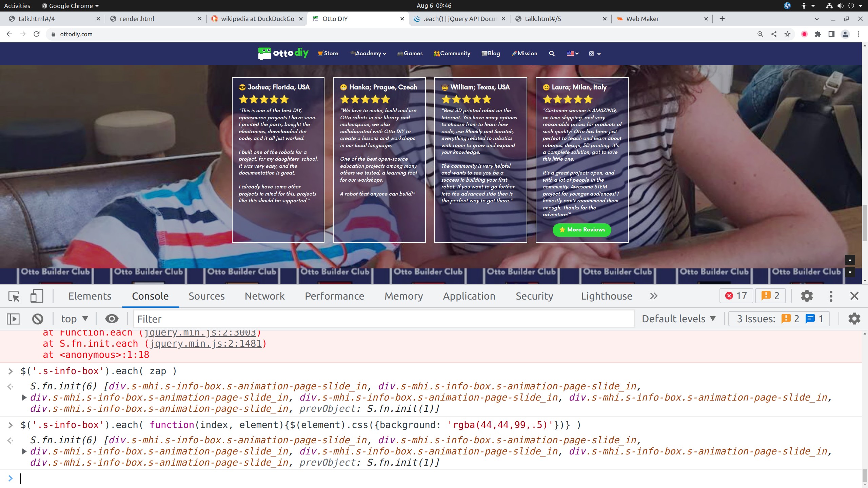Open live expression eye icon
The height and width of the screenshot is (488, 868).
click(x=112, y=319)
